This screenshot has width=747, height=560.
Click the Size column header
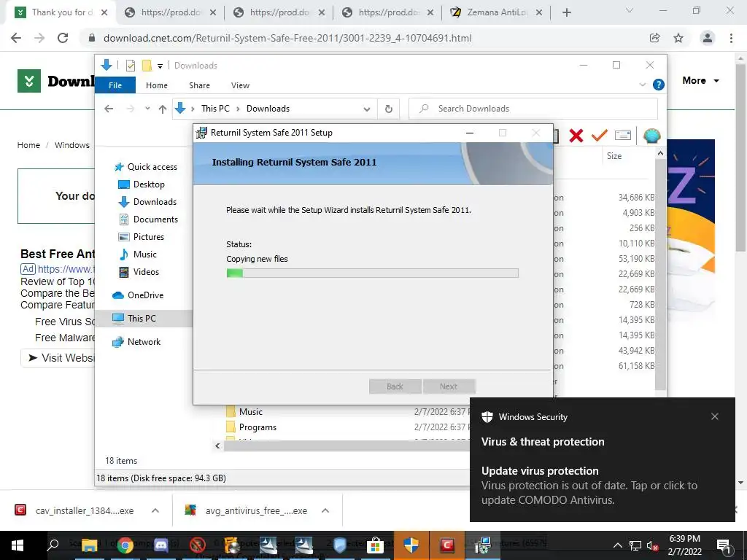(614, 156)
